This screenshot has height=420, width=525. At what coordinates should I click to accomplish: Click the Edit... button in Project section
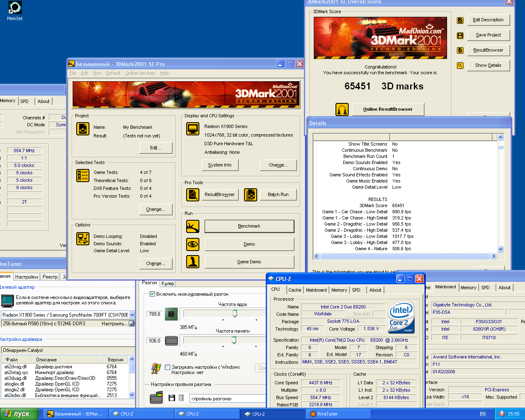coord(156,148)
